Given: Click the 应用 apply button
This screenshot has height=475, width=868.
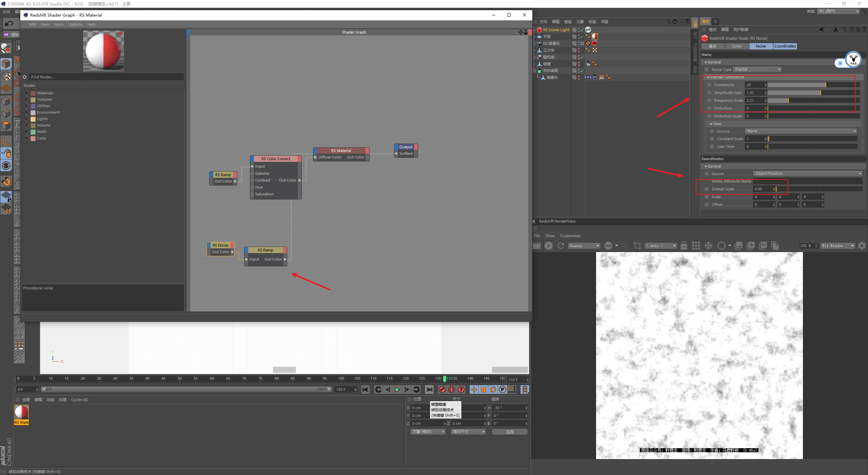Looking at the screenshot, I should pos(510,432).
